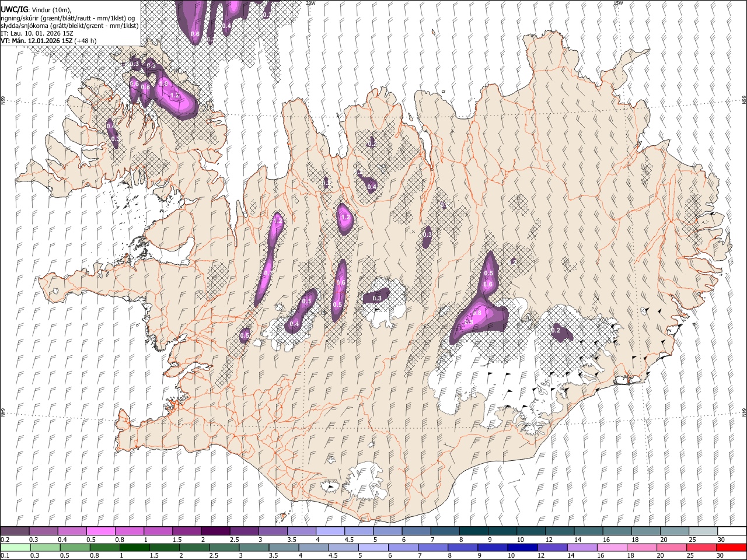Screen dimensions: 747x560
Task: Click the 1–1.5 darkest green rain swatch
Action: coord(134,547)
